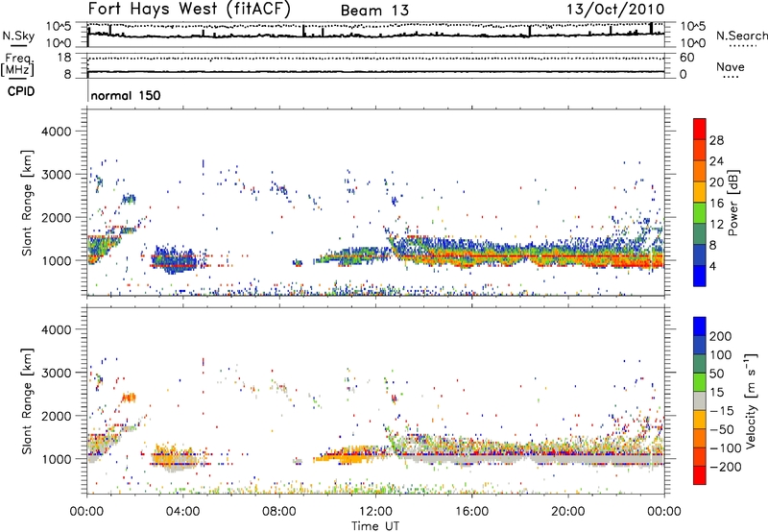The image size is (768, 532).
Task: Click the gray band of Velocity colorbar
Action: [700, 400]
